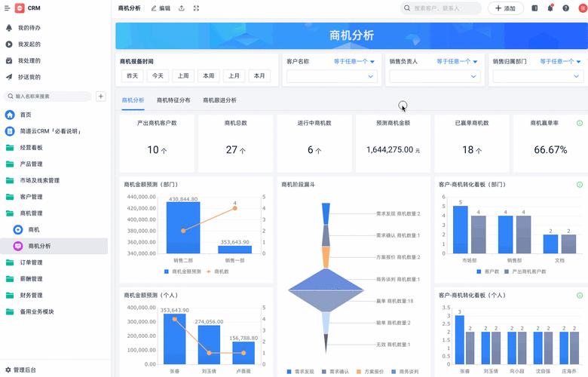Filter by 上月
The image size is (588, 377).
(234, 75)
